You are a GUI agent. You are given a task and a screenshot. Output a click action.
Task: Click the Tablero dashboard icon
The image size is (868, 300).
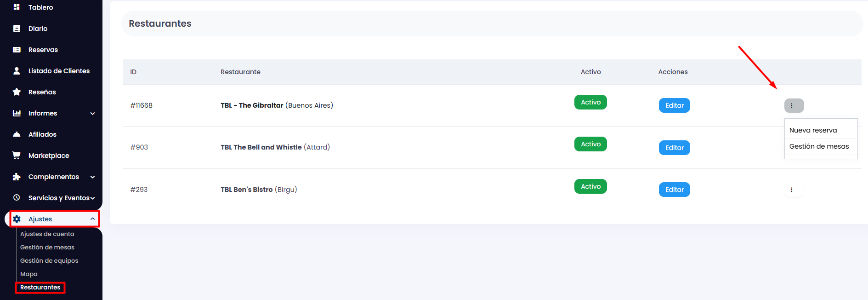(17, 7)
